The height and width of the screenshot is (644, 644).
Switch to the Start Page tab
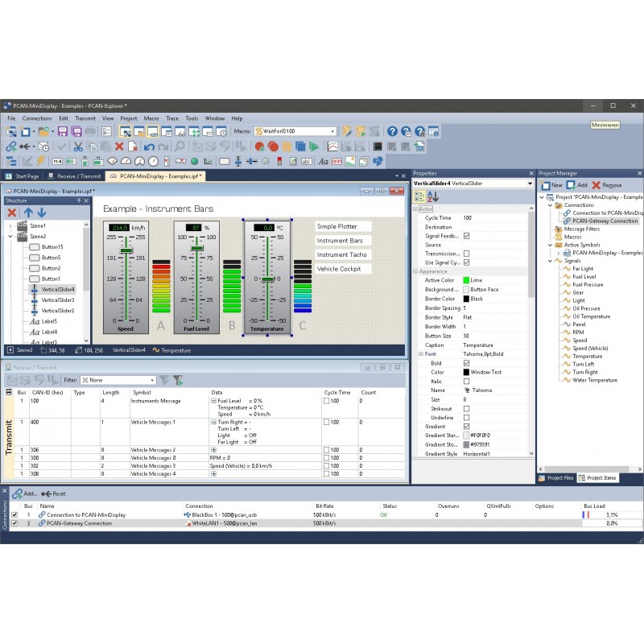23,176
